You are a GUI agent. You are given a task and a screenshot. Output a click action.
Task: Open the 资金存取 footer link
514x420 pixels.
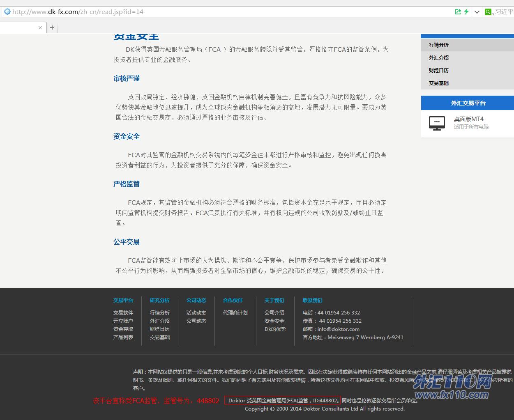123,329
